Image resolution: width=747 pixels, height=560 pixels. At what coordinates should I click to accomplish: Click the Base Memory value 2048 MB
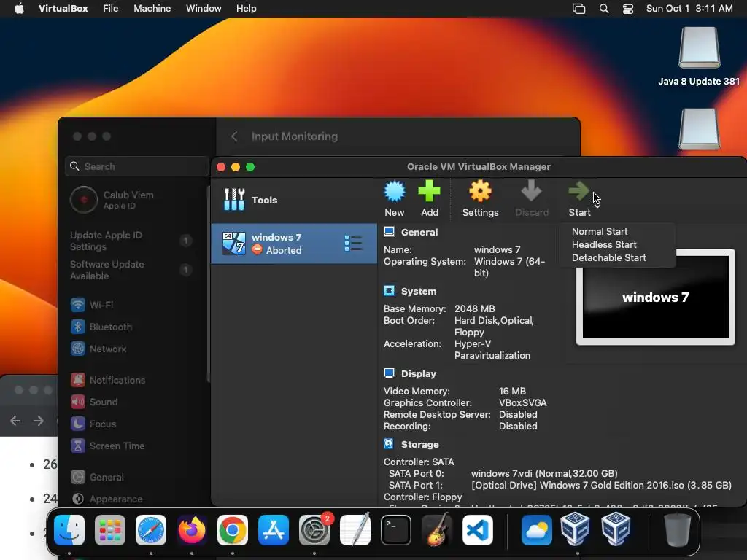pyautogui.click(x=474, y=308)
